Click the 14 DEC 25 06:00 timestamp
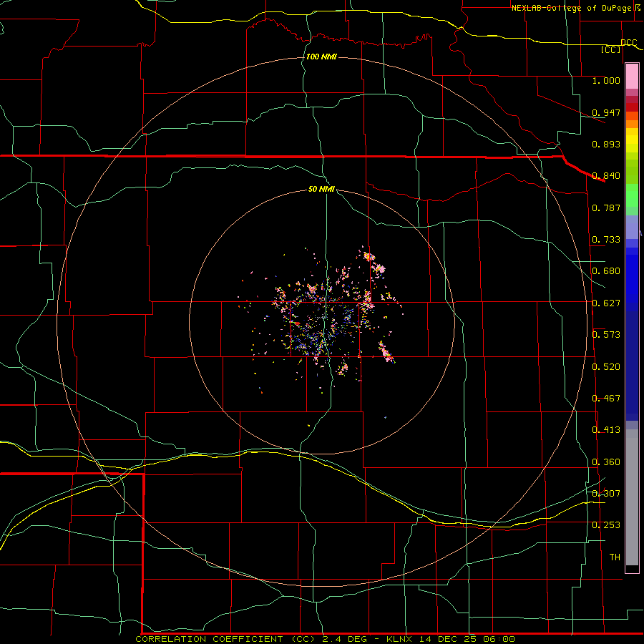Image resolution: width=644 pixels, height=644 pixels. [467, 639]
